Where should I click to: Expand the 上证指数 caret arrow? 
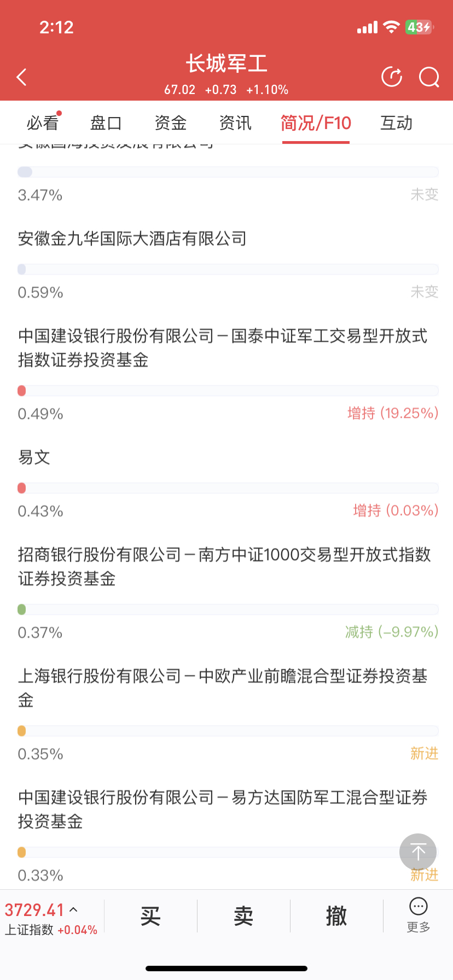pos(73,910)
